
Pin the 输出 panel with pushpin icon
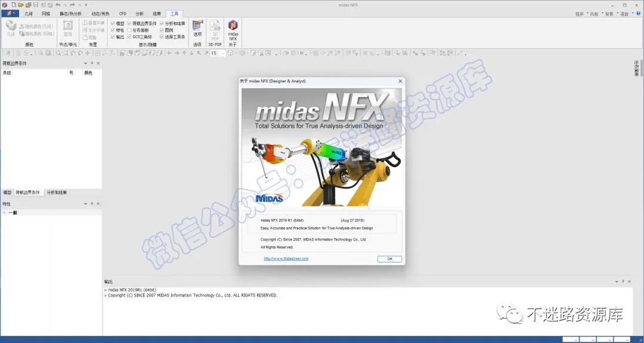click(x=623, y=282)
